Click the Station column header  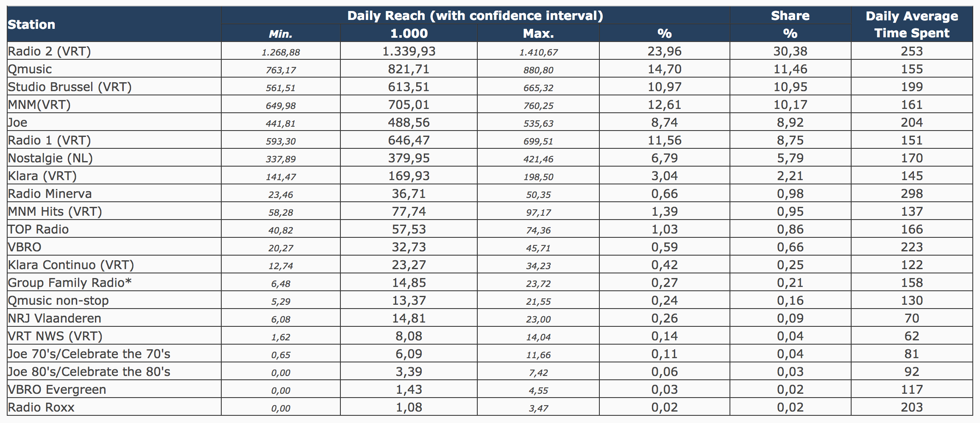click(32, 25)
